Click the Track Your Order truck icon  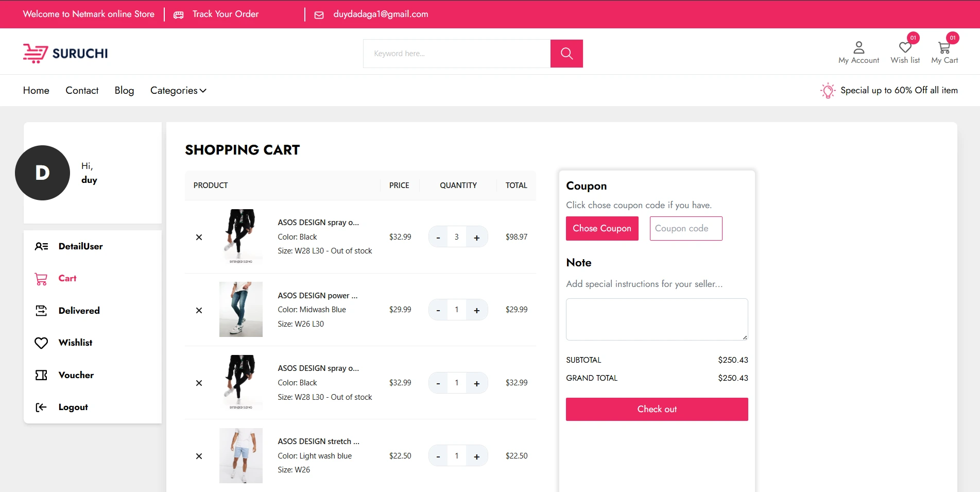pyautogui.click(x=179, y=15)
